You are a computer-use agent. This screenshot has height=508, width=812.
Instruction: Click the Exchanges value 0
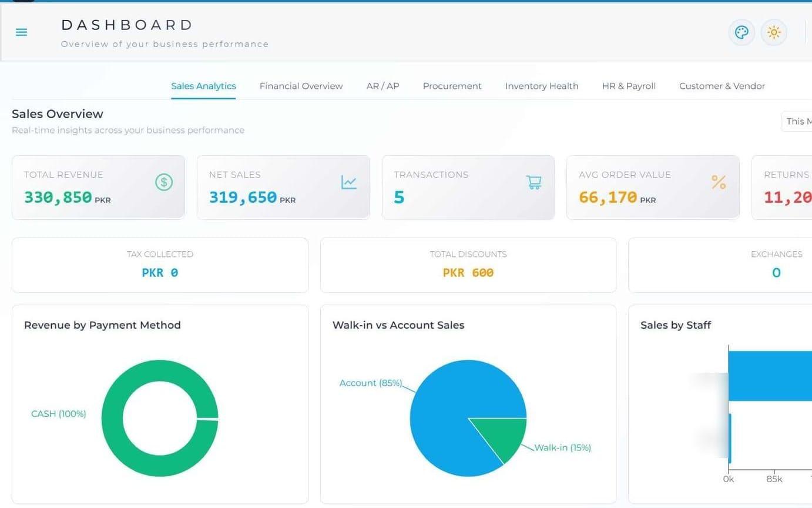click(x=776, y=273)
